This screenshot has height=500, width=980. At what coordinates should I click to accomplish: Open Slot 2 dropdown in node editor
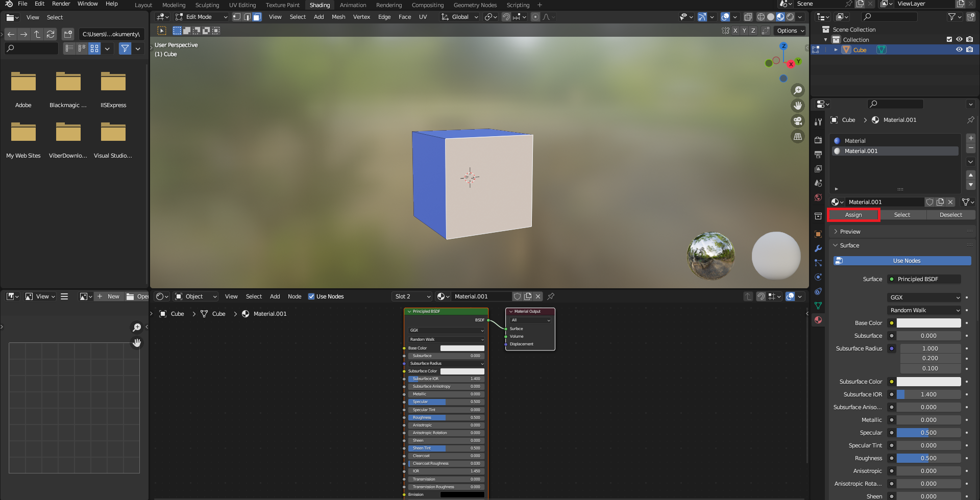coord(412,296)
